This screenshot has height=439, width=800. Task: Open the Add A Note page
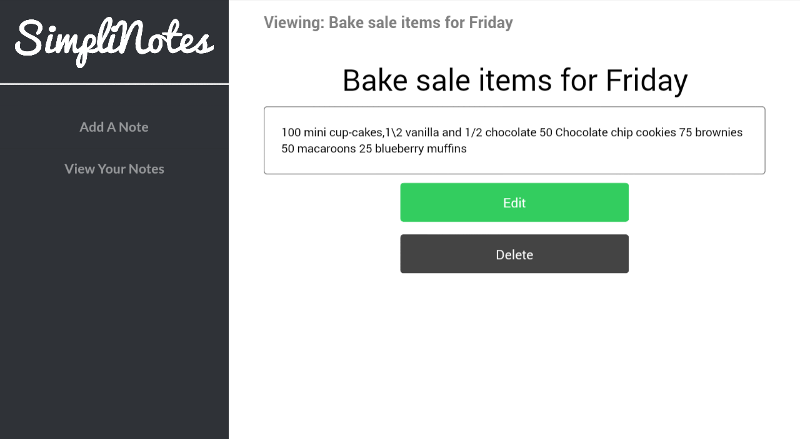114,127
